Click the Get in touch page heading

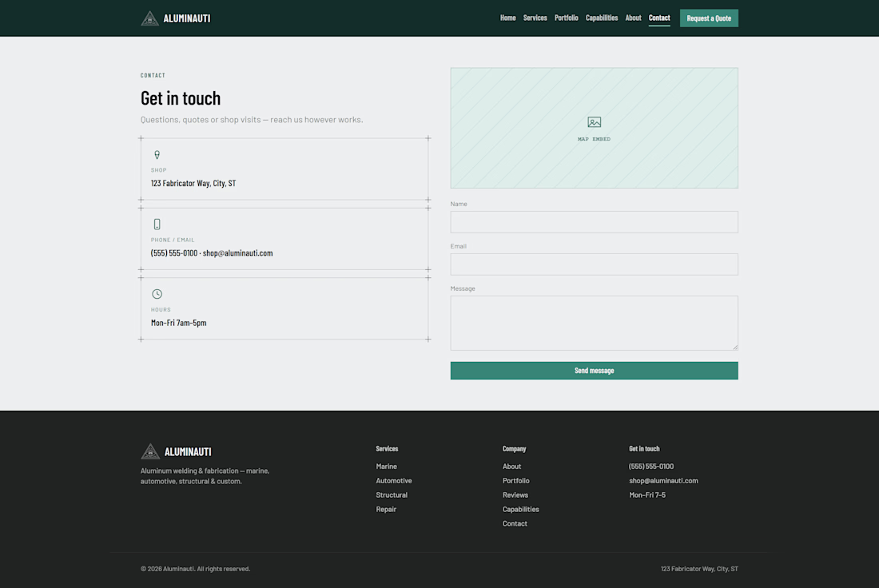coord(181,98)
